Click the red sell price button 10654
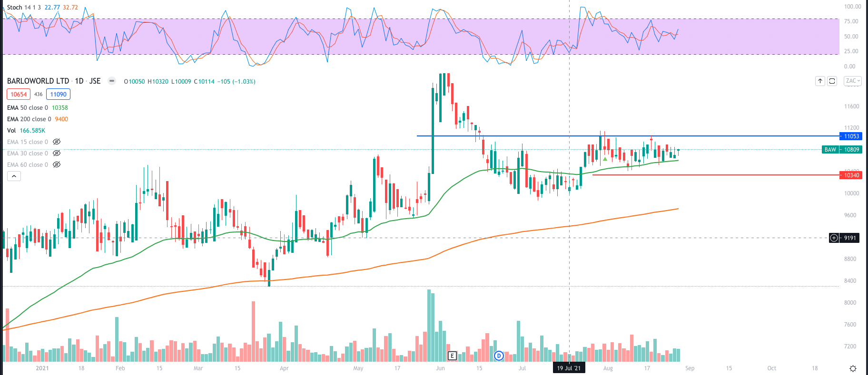Image resolution: width=868 pixels, height=375 pixels. click(x=19, y=94)
